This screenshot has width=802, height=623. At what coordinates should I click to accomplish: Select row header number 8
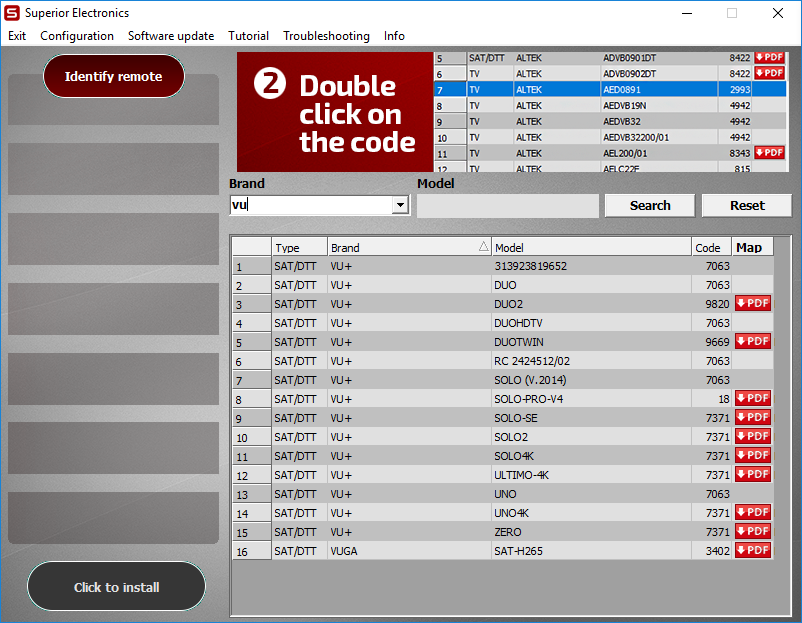pos(252,399)
